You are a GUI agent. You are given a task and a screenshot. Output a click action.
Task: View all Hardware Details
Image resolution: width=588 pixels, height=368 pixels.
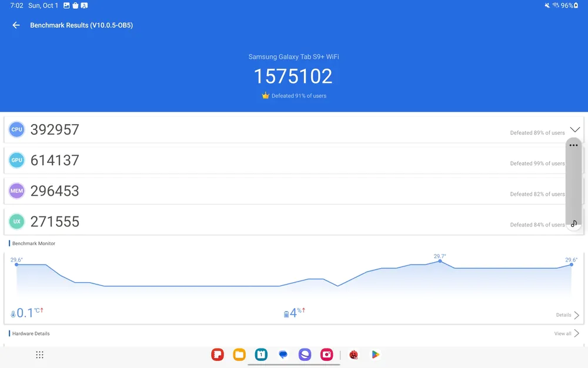[567, 333]
